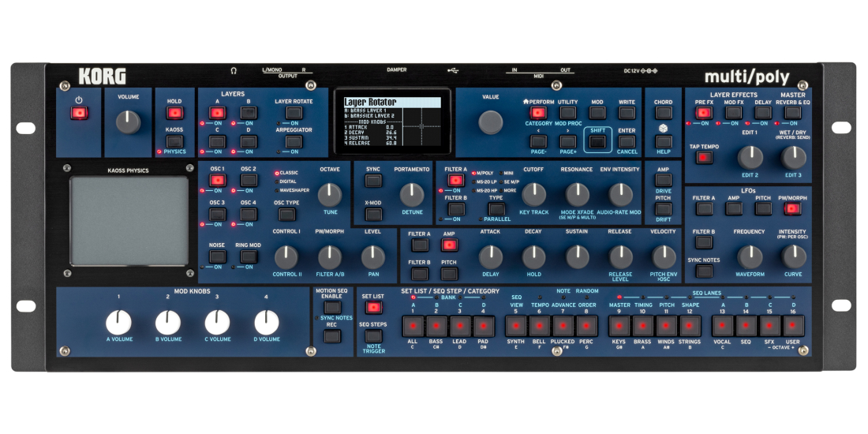Turn the LFO FREQUENCY knob
This screenshot has height=434, width=868.
pyautogui.click(x=750, y=257)
